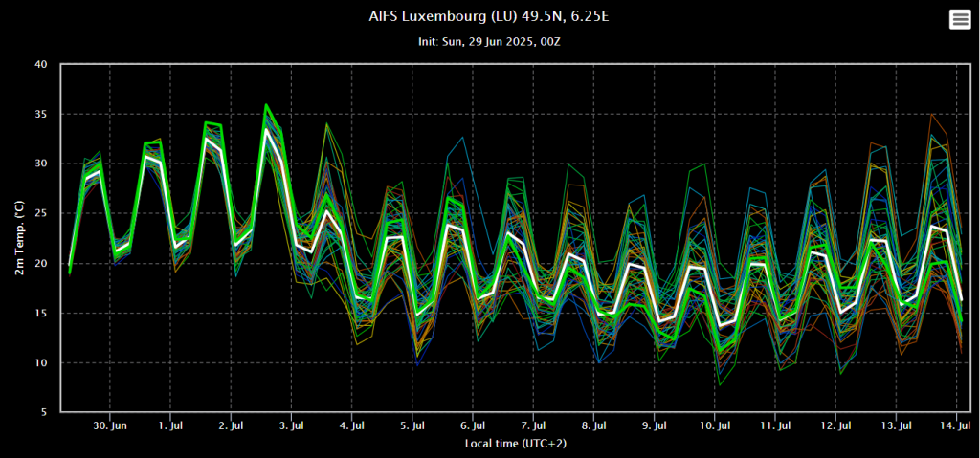Select the 14. Jul date label

pyautogui.click(x=957, y=425)
